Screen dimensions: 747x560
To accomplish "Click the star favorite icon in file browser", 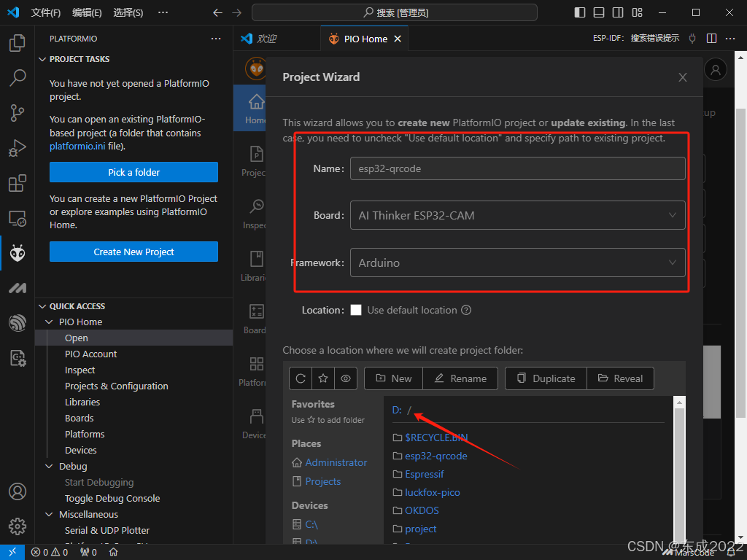I will click(323, 378).
